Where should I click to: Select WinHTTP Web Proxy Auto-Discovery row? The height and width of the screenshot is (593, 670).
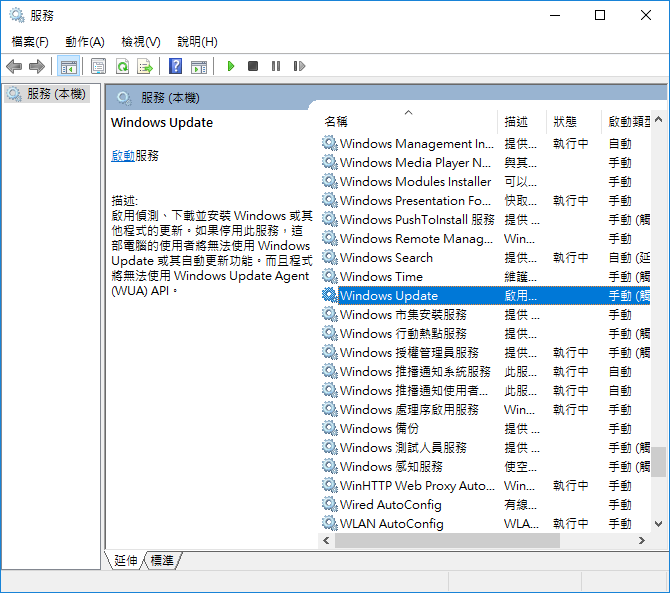click(x=486, y=486)
